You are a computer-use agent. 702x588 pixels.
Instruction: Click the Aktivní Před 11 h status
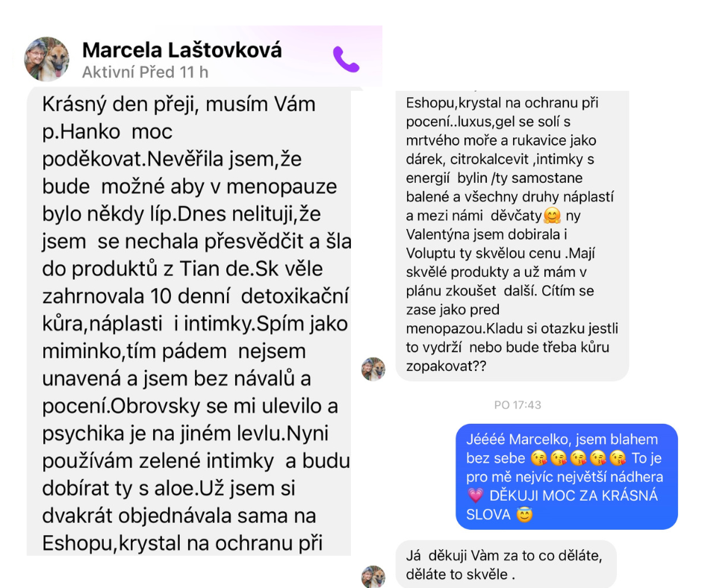click(145, 72)
